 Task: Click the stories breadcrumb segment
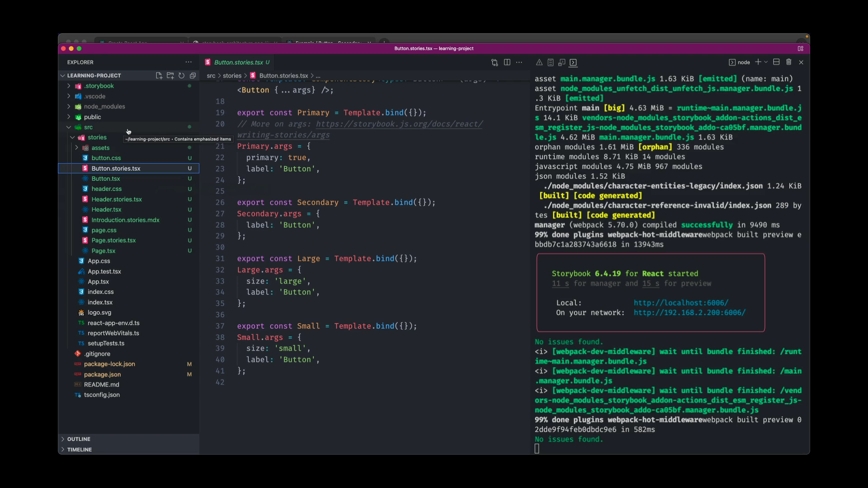[232, 75]
